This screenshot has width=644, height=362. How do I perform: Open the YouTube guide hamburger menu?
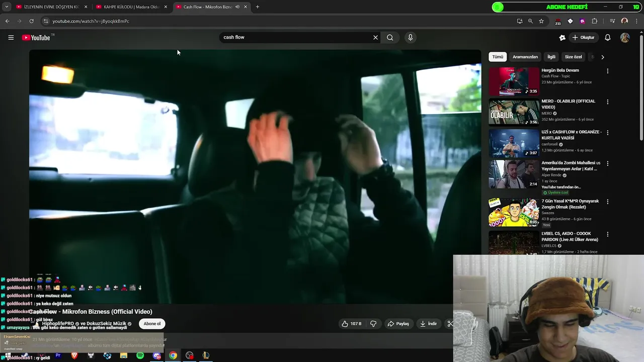click(11, 38)
